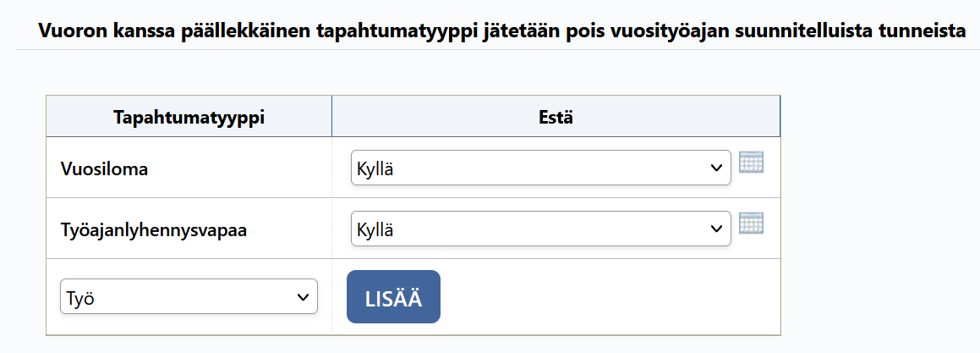
Task: Open the Työ event type dropdown
Action: coord(189,296)
